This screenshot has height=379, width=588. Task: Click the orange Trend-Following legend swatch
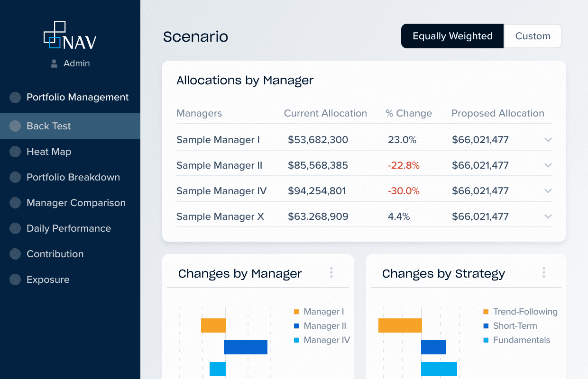[485, 312]
